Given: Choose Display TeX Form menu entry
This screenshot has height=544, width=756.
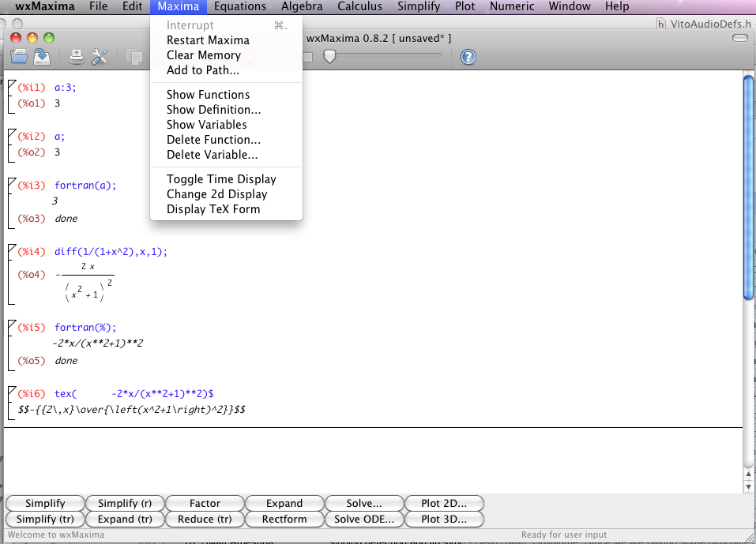Looking at the screenshot, I should (x=226, y=208).
